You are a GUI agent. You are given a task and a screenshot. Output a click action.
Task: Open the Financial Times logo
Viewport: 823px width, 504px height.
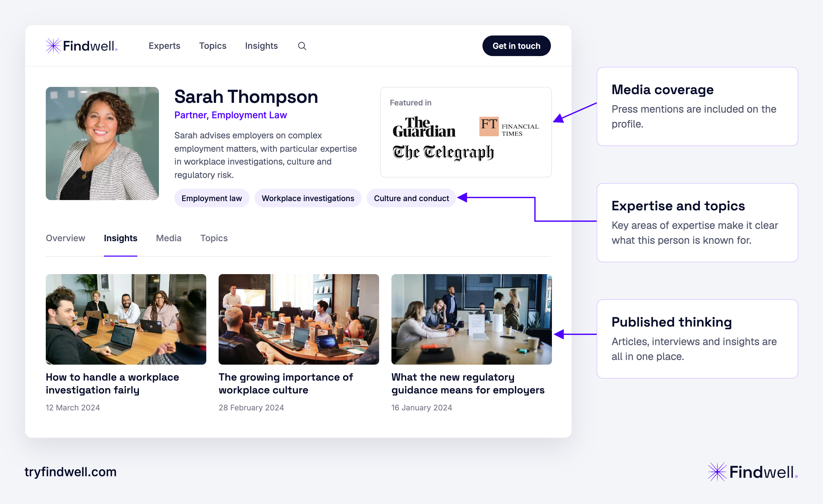509,127
